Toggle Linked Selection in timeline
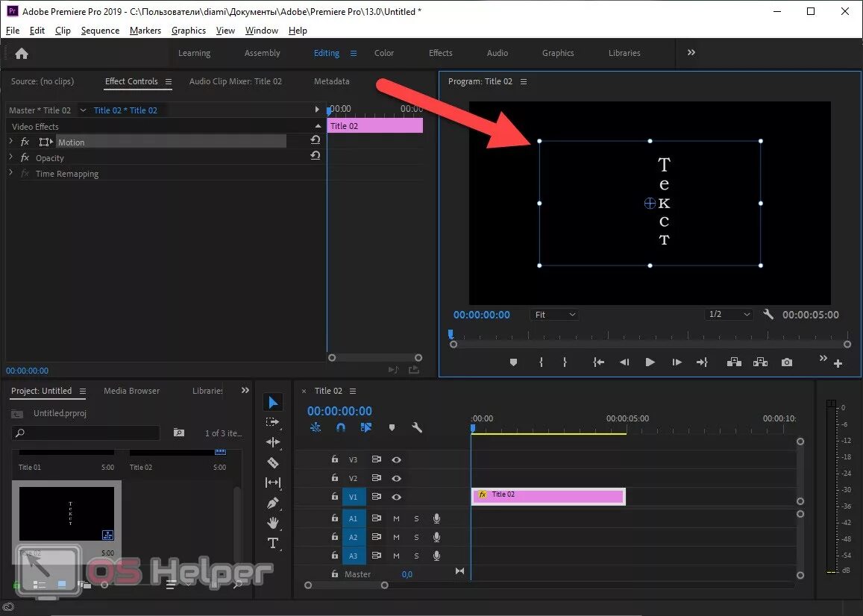The image size is (863, 616). 366,427
